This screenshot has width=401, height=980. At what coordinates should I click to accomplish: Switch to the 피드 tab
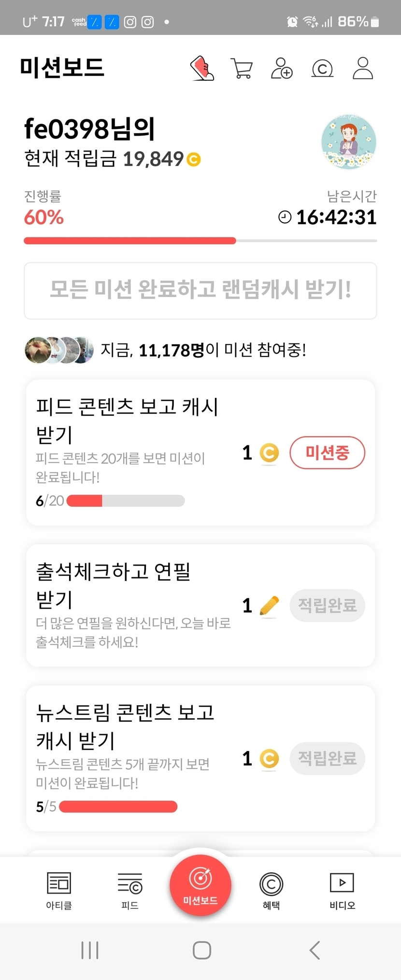[130, 891]
